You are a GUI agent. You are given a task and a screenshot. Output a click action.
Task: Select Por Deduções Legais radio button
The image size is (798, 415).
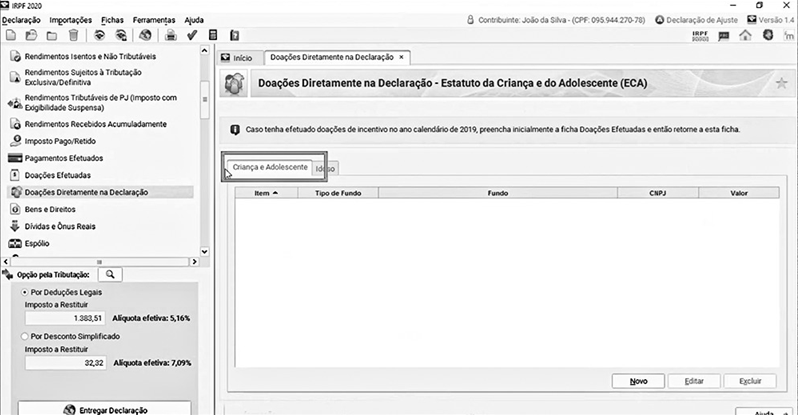[x=24, y=292]
